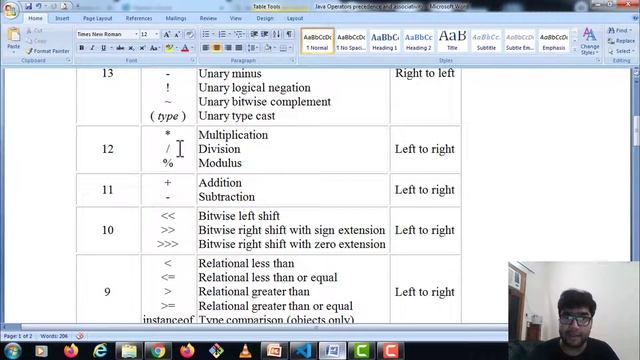Viewport: 640px width, 360px height.
Task: Open the font name combo box
Action: click(x=107, y=34)
